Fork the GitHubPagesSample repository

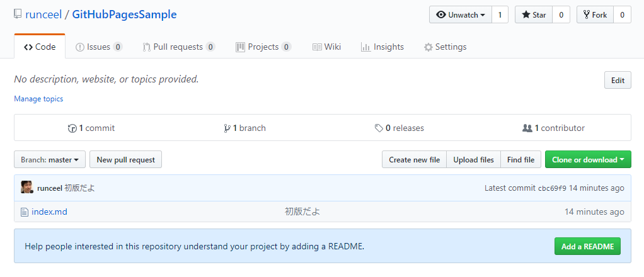tap(595, 15)
